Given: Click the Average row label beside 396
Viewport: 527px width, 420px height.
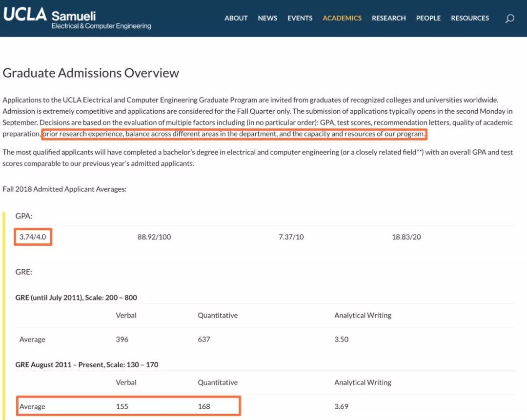Looking at the screenshot, I should click(x=32, y=340).
